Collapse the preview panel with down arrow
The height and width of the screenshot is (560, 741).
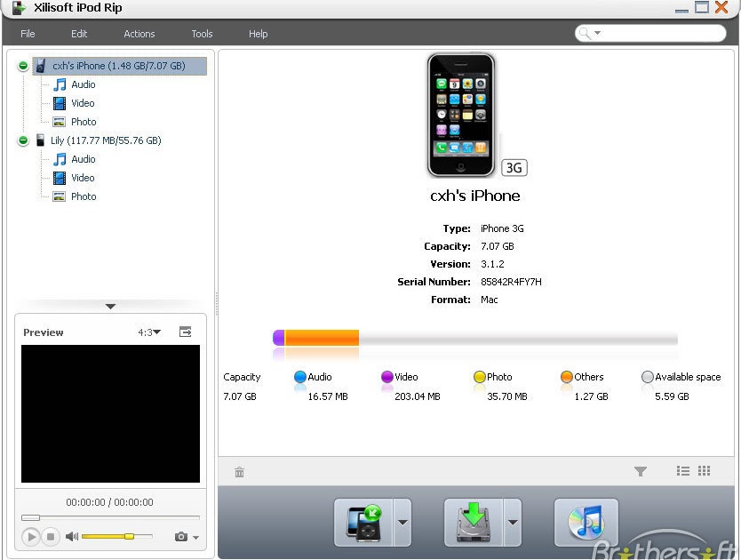[x=110, y=307]
